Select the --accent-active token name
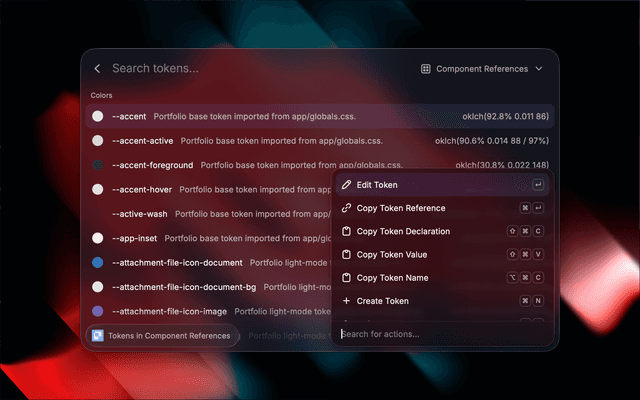 [142, 141]
